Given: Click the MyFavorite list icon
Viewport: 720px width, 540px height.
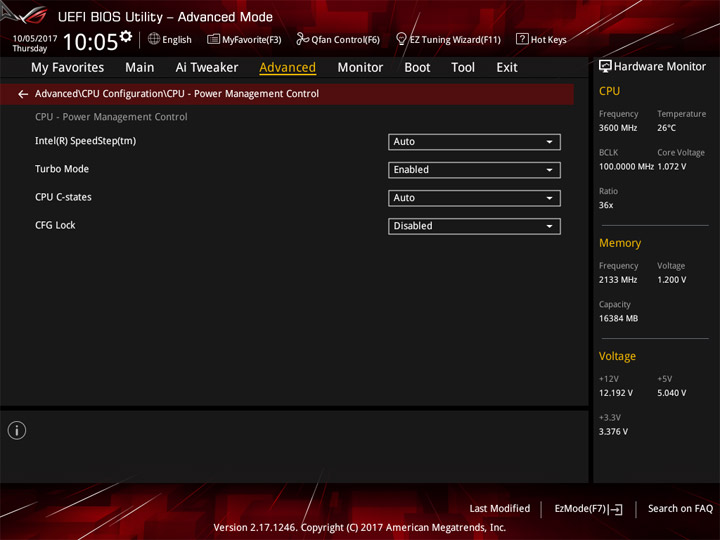Looking at the screenshot, I should [213, 39].
